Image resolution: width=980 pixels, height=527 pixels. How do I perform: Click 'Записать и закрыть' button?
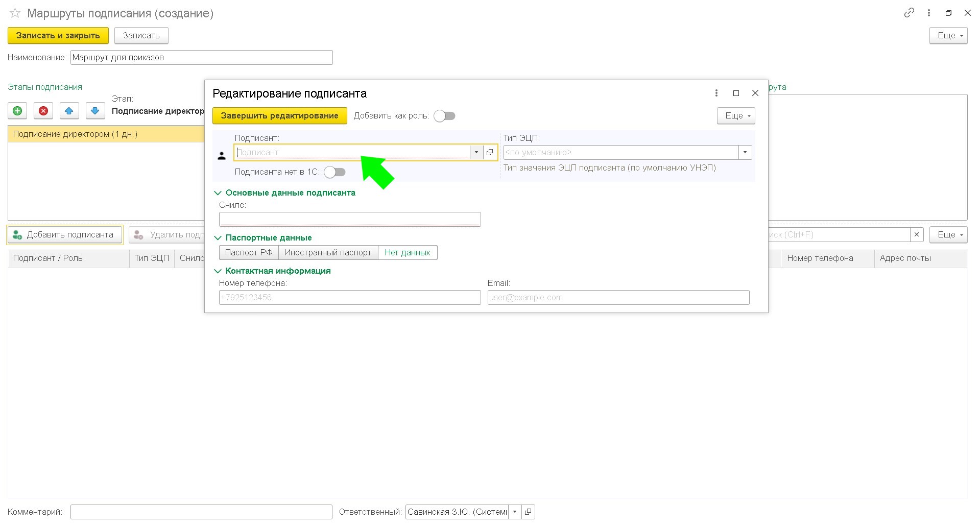[58, 35]
